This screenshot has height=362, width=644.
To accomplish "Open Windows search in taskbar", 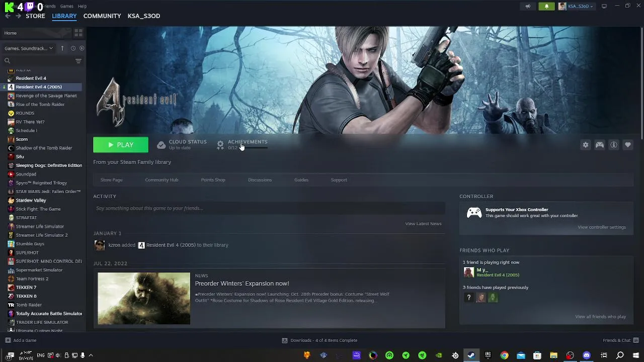I will pos(620,355).
